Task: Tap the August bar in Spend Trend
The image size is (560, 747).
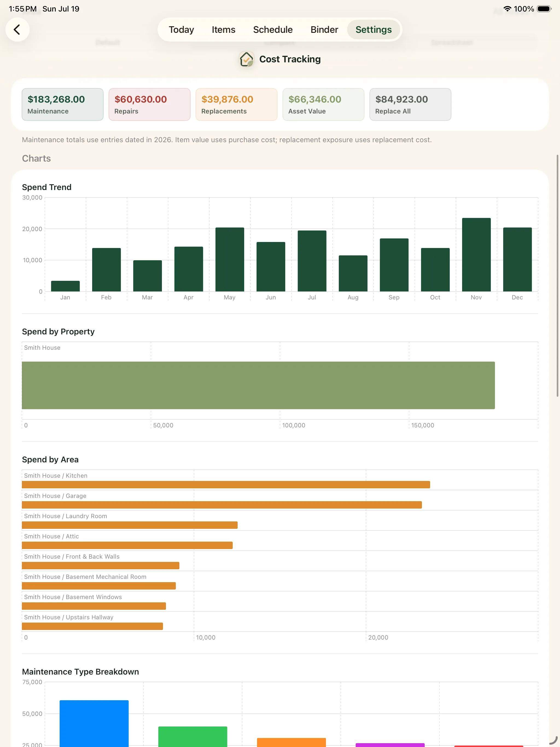Action: 353,273
